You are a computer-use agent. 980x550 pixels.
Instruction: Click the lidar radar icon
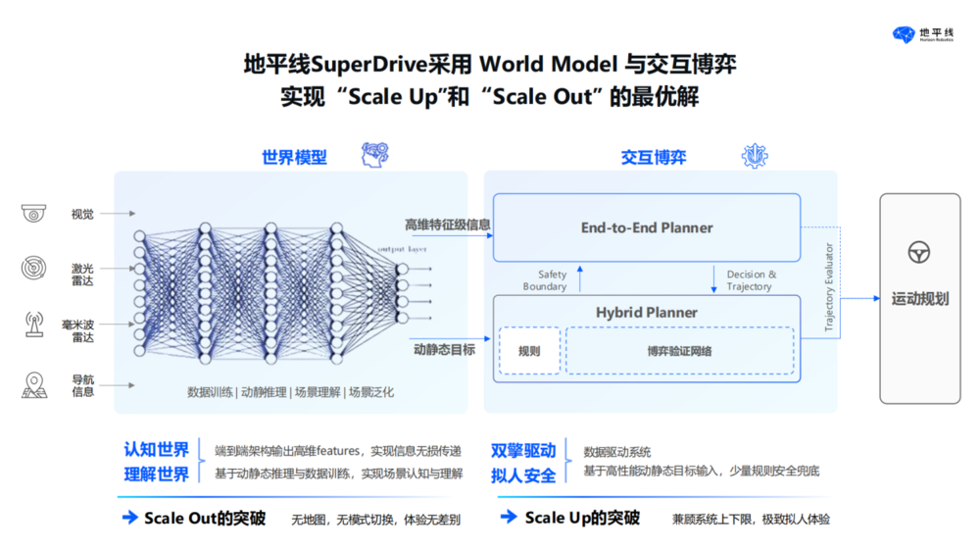coord(34,268)
